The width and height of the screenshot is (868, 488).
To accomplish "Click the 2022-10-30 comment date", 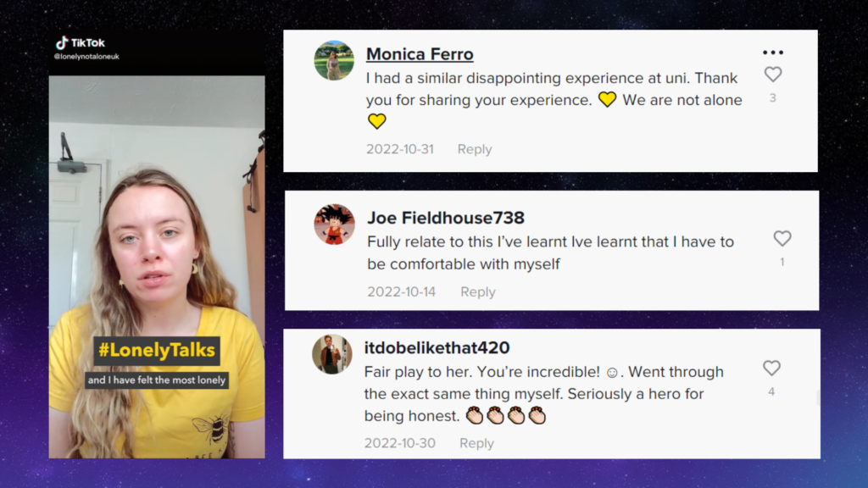I will point(400,443).
